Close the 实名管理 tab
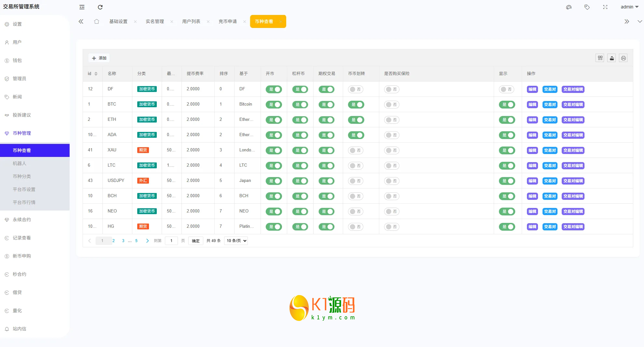Image resolution: width=644 pixels, height=347 pixels. [x=172, y=22]
